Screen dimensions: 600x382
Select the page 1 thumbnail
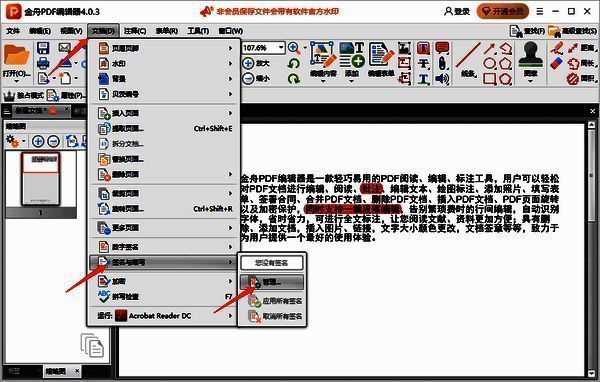click(x=41, y=179)
